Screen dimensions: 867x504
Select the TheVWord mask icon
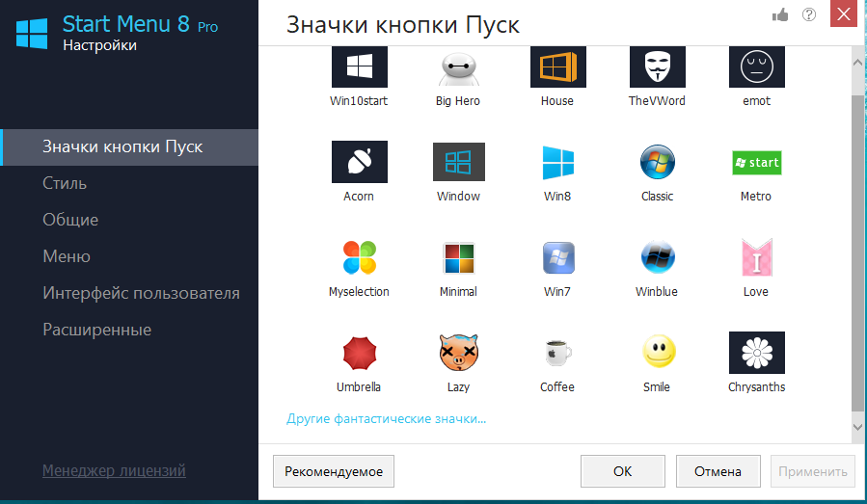click(x=658, y=66)
